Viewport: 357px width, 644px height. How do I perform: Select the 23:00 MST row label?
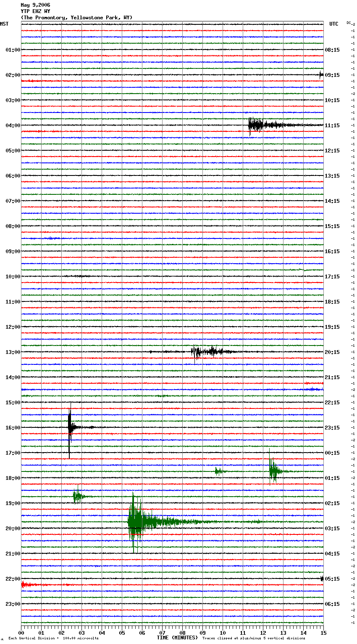pyautogui.click(x=13, y=604)
